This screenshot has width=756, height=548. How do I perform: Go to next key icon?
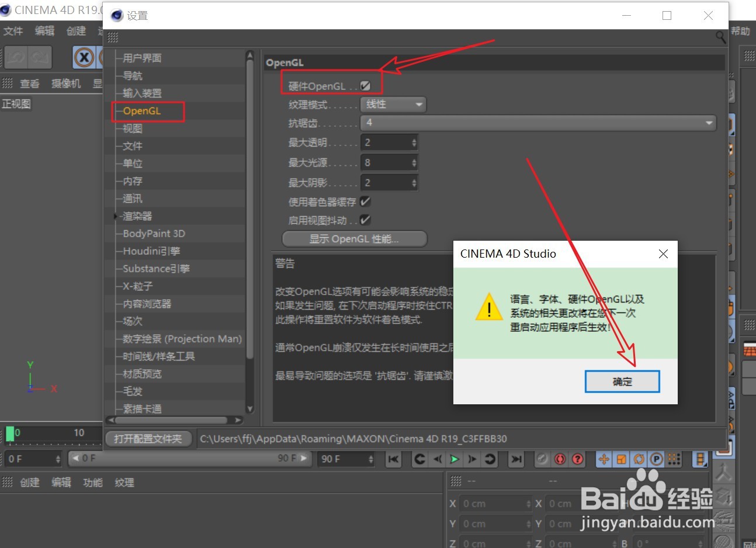490,459
